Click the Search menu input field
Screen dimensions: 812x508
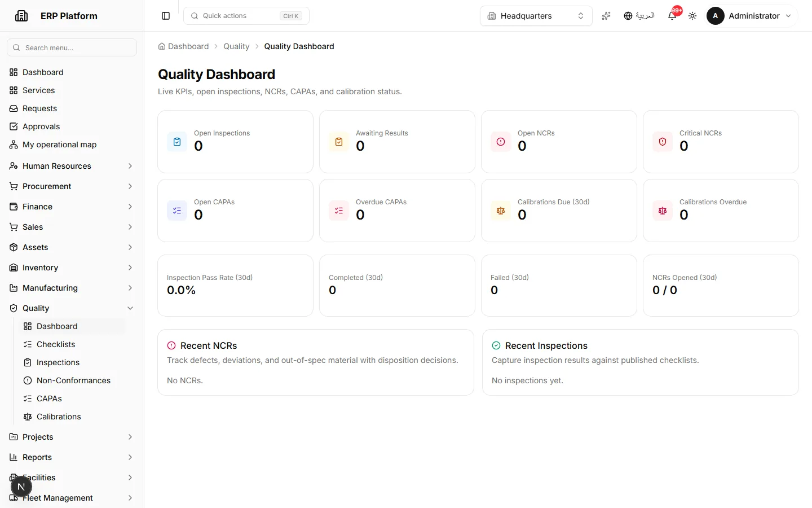(x=72, y=47)
